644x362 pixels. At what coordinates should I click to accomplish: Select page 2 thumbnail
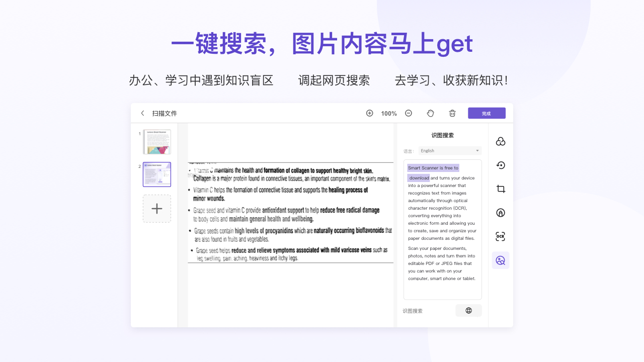[156, 174]
